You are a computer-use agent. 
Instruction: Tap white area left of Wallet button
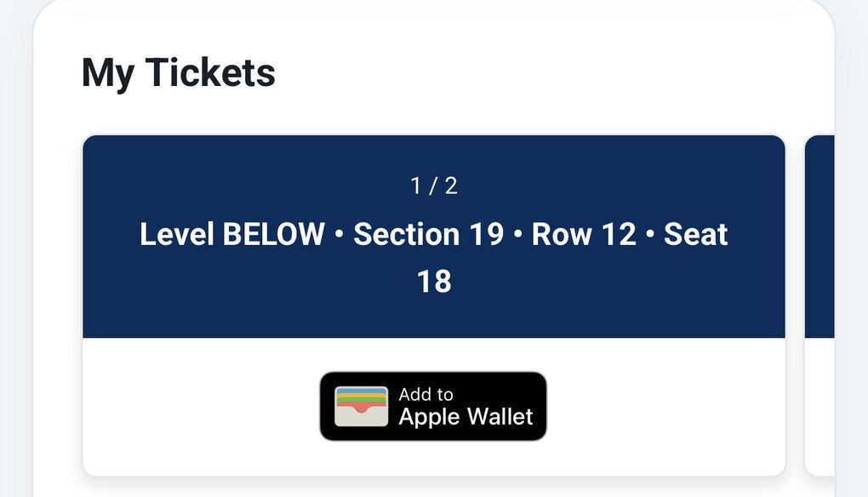pyautogui.click(x=200, y=406)
